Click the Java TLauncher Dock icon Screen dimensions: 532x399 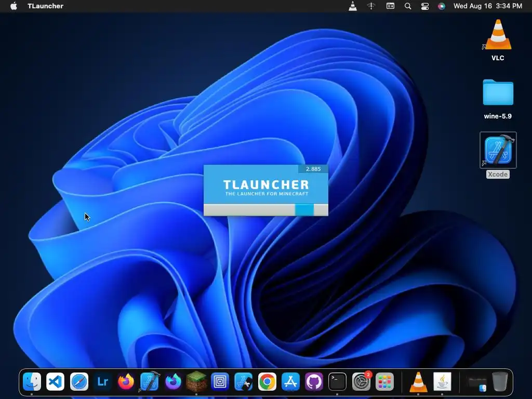coord(442,381)
